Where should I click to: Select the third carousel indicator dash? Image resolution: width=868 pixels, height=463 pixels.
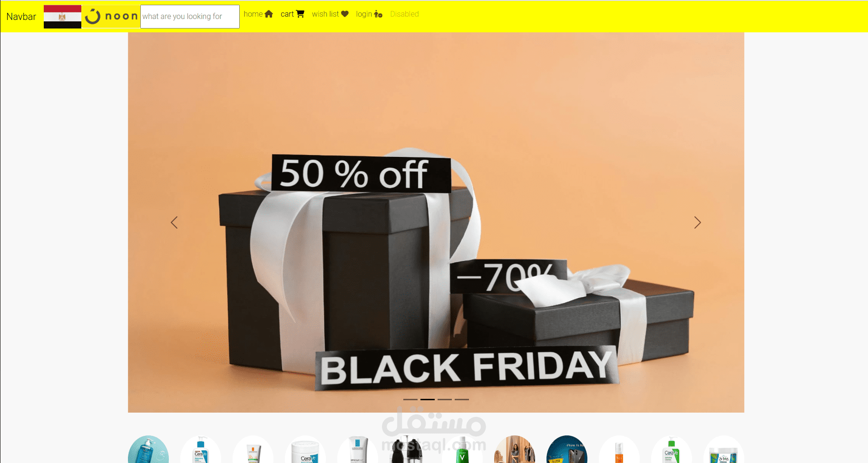click(445, 399)
